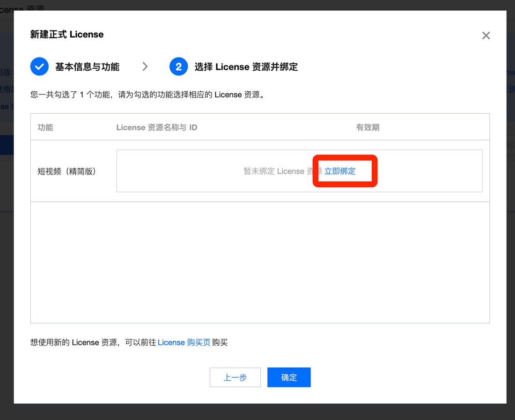Click the empty area below the table row
Viewport: 515px width, 420px height.
(260, 262)
